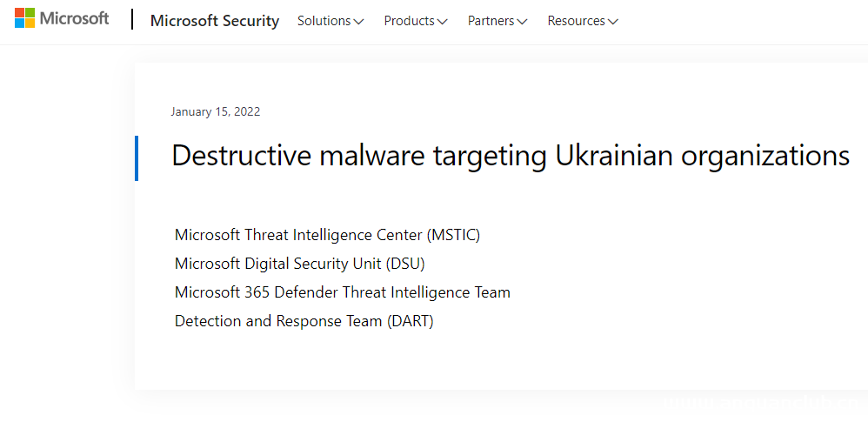This screenshot has width=868, height=422.
Task: Expand the chevron next to Products
Action: pyautogui.click(x=443, y=22)
